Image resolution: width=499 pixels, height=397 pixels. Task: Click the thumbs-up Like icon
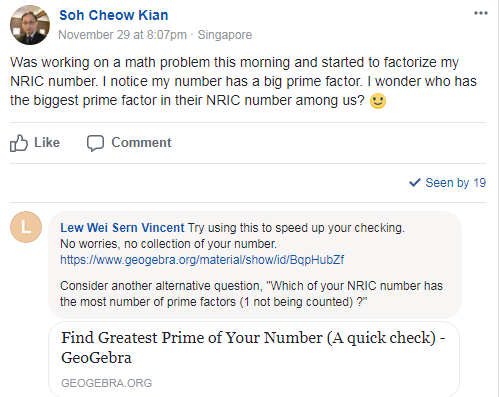19,143
